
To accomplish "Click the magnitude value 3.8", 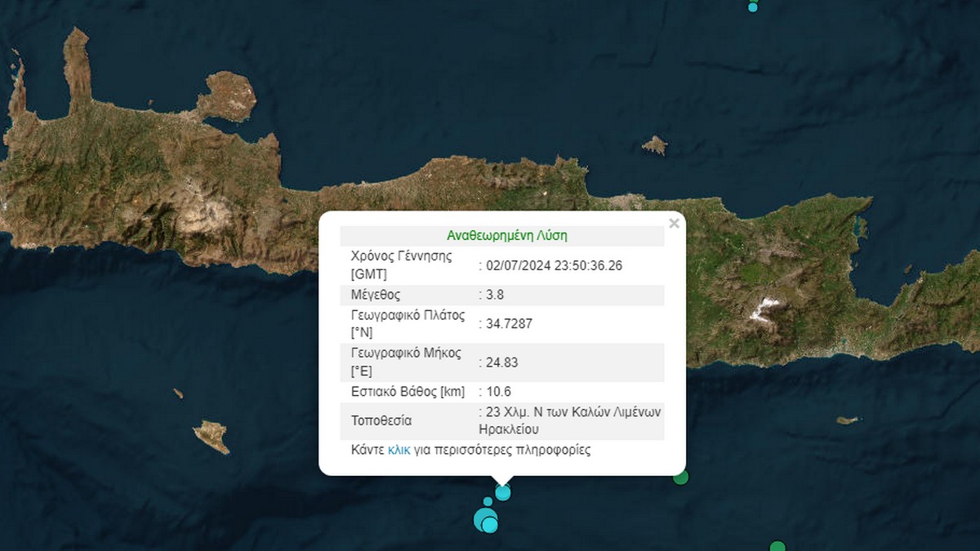I will 496,295.
